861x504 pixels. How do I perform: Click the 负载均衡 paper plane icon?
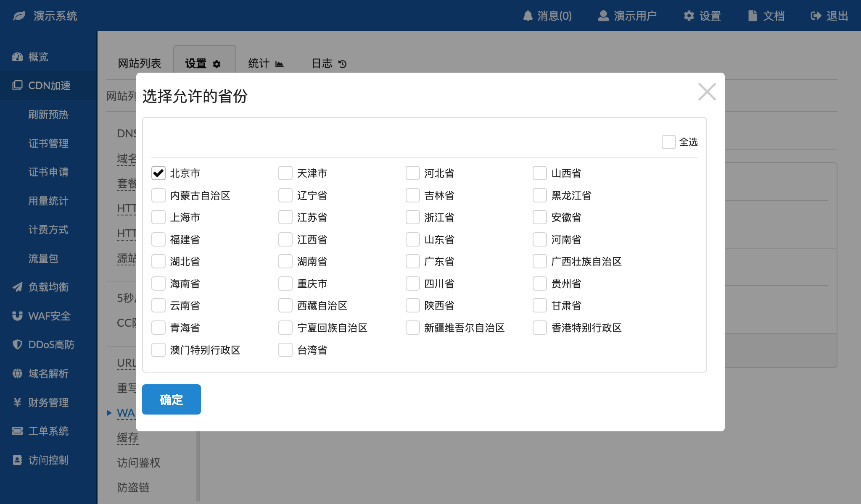point(17,287)
